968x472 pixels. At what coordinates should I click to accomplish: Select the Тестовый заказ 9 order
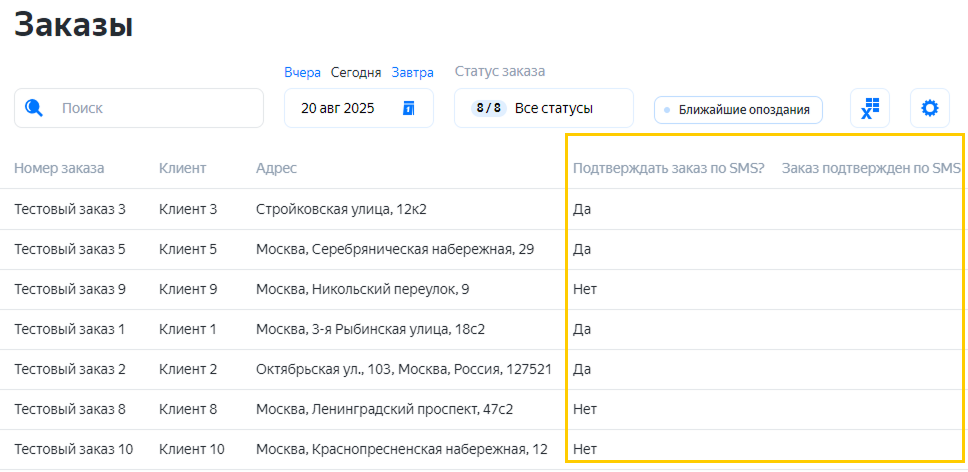[70, 289]
